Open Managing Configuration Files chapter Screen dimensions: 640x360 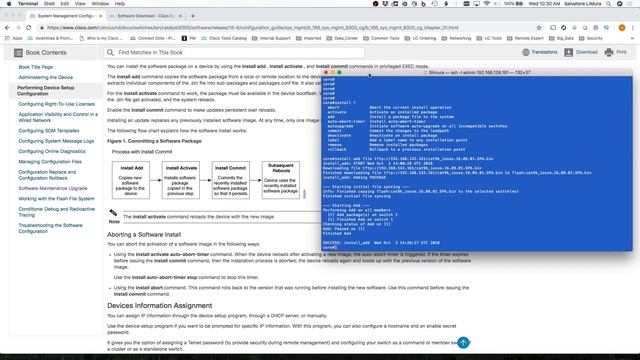click(x=50, y=162)
